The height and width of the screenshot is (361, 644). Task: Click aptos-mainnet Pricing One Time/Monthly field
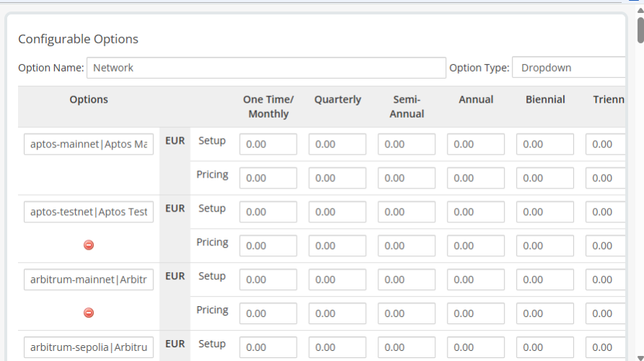268,178
